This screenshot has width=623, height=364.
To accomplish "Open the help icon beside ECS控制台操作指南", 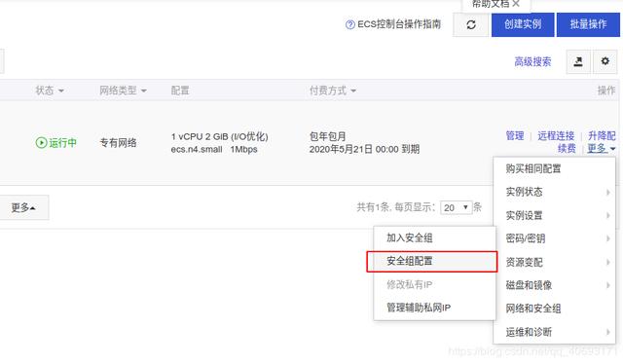I will [350, 24].
